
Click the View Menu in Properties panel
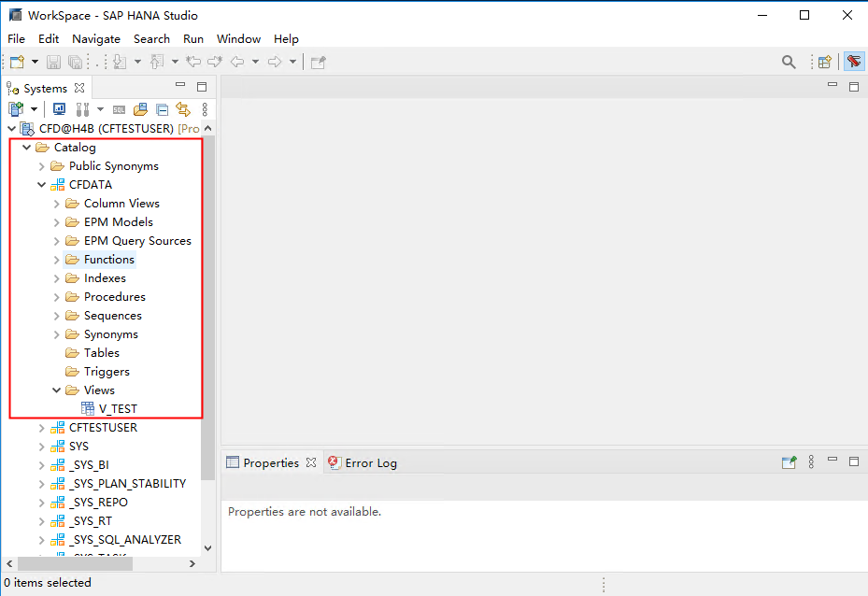point(810,461)
